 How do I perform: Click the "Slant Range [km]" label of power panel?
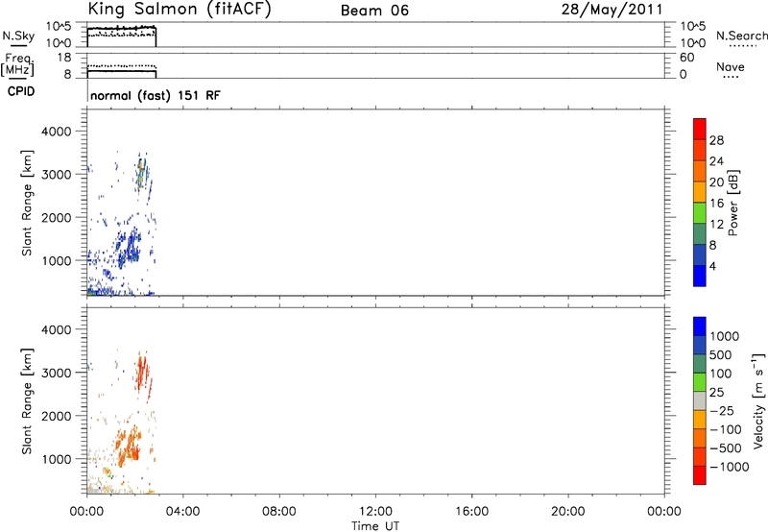(x=27, y=203)
